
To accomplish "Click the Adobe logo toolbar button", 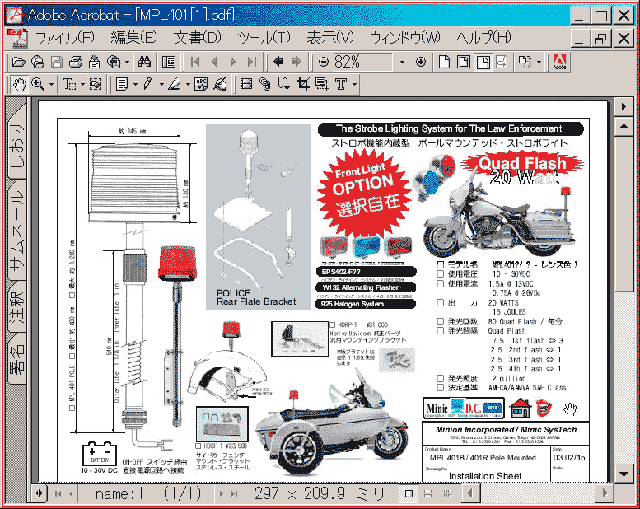I will pyautogui.click(x=560, y=62).
